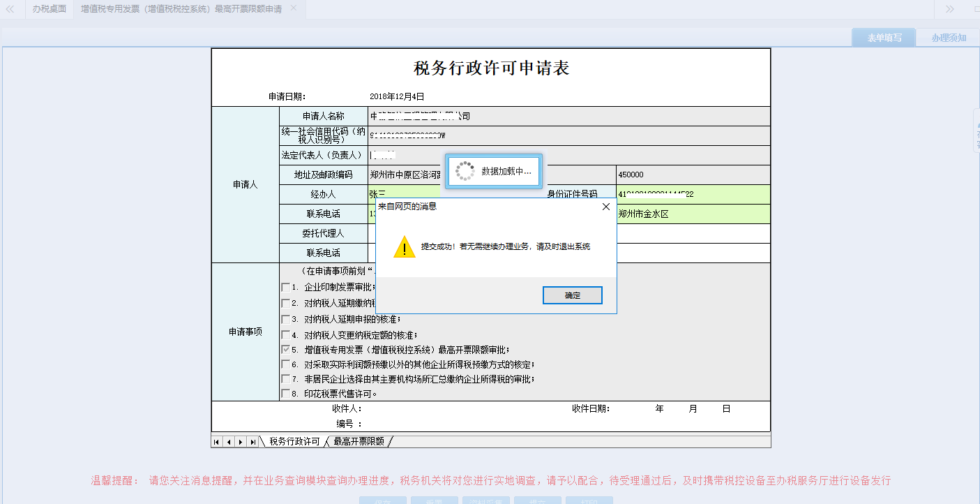Click 确定 to confirm the submission message
980x504 pixels.
572,295
